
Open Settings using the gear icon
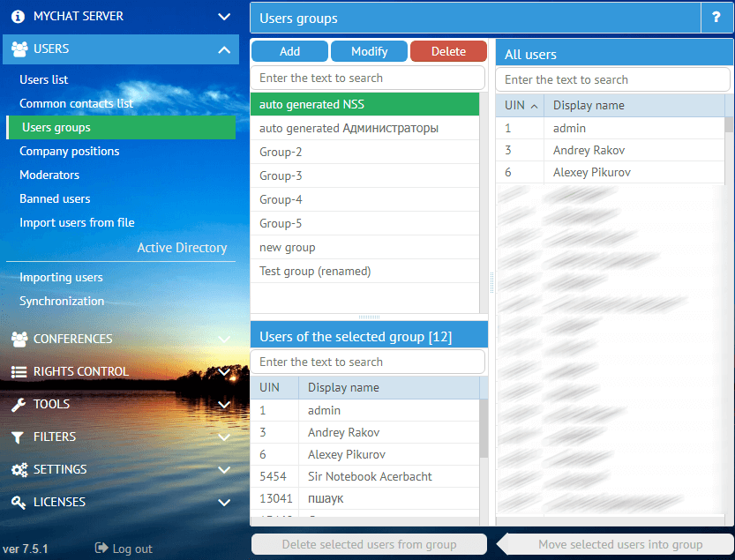click(x=19, y=469)
